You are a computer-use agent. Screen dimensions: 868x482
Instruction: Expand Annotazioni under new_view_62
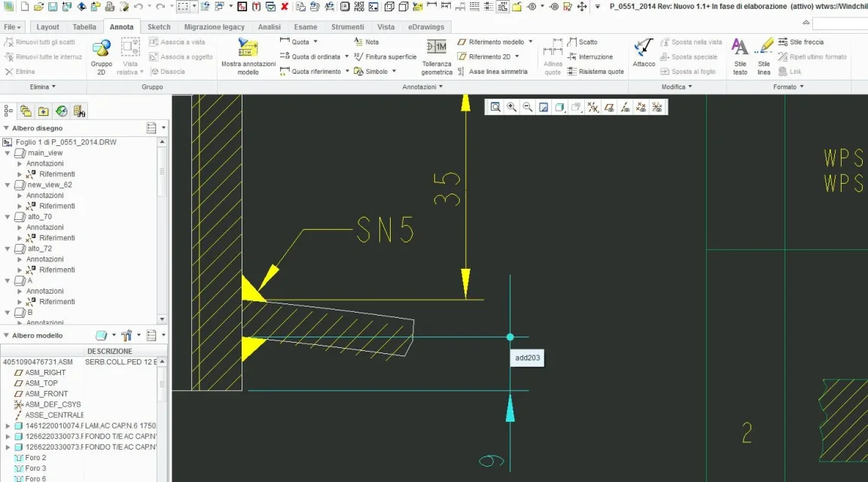pyautogui.click(x=20, y=196)
